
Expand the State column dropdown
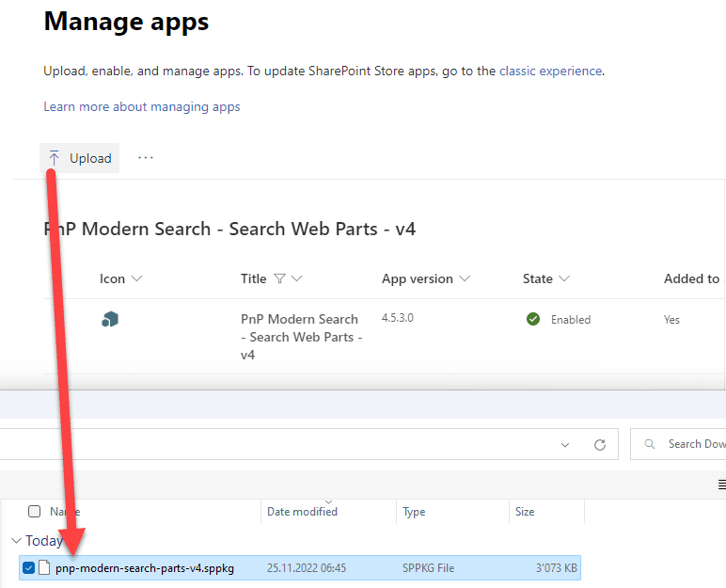[564, 278]
